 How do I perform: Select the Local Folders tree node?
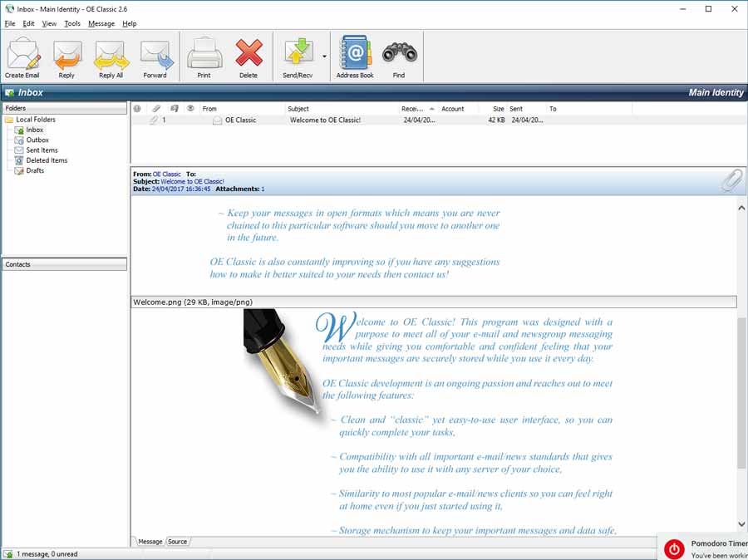tap(36, 120)
